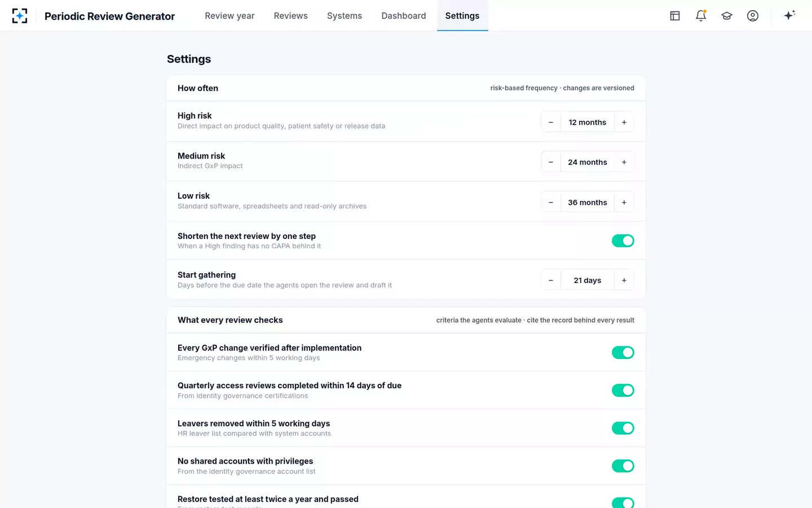Open the layout panel icon in header
Screen dimensions: 812x508
click(675, 16)
